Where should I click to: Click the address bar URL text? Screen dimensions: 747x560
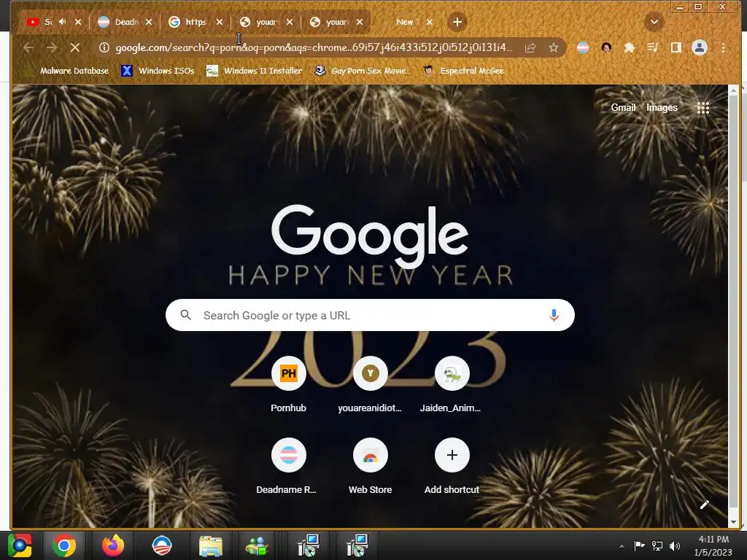click(x=314, y=47)
